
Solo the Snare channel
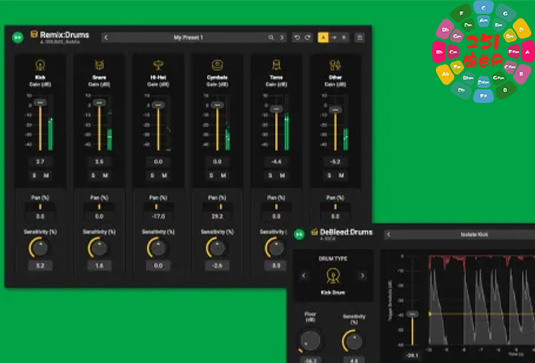(93, 175)
